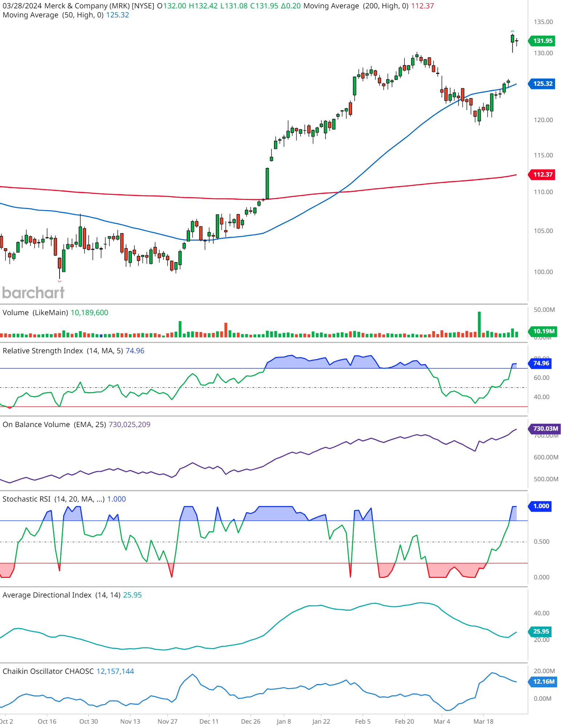
Task: Click the red 112.37 moving average tag
Action: (x=541, y=174)
